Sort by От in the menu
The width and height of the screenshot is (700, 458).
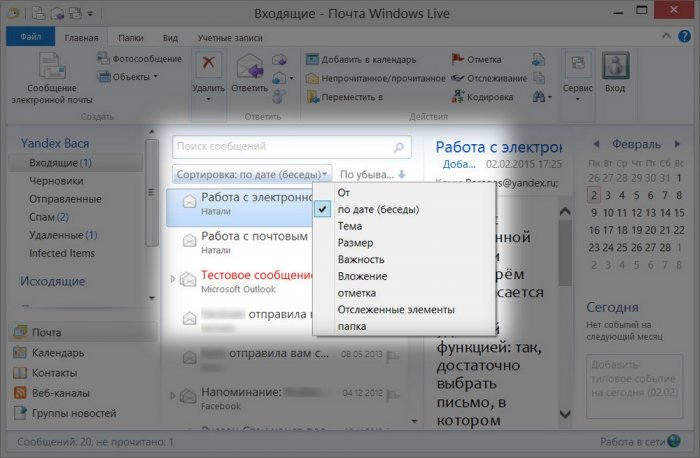(405, 193)
